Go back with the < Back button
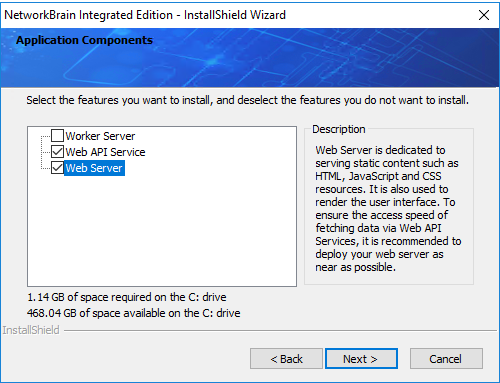This screenshot has width=500, height=383. [x=286, y=359]
